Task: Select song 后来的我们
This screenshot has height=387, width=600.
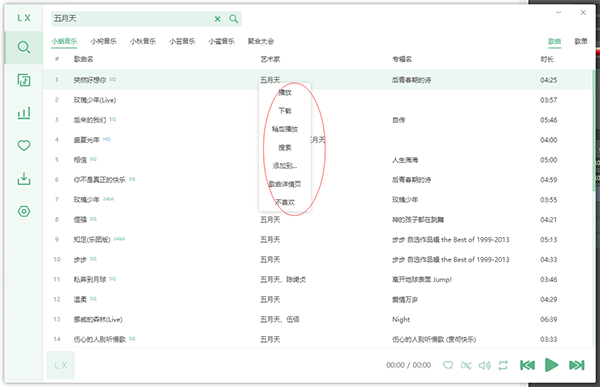Action: (x=90, y=120)
